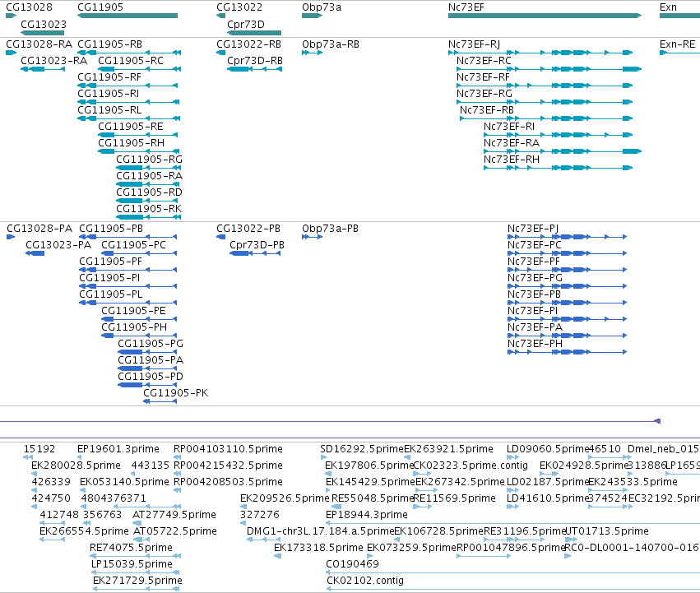This screenshot has width=700, height=593.
Task: Select the CO190469 feature
Action: tap(513, 572)
